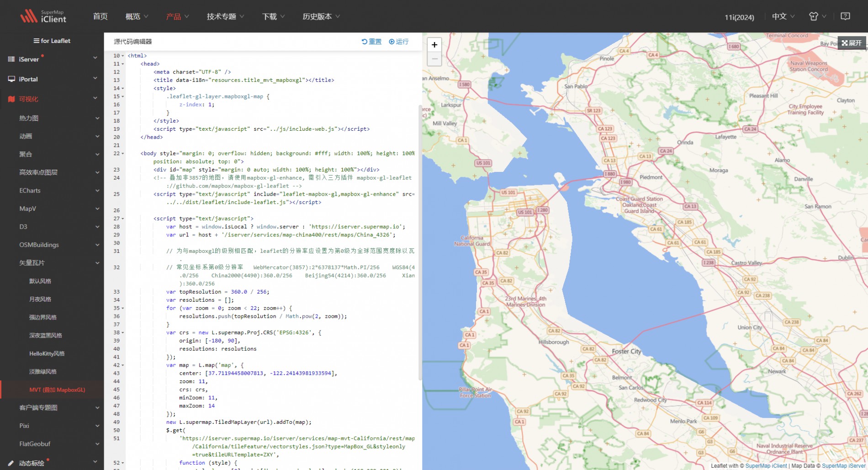Click the iServer sidebar icon
This screenshot has width=868, height=470.
pyautogui.click(x=11, y=59)
